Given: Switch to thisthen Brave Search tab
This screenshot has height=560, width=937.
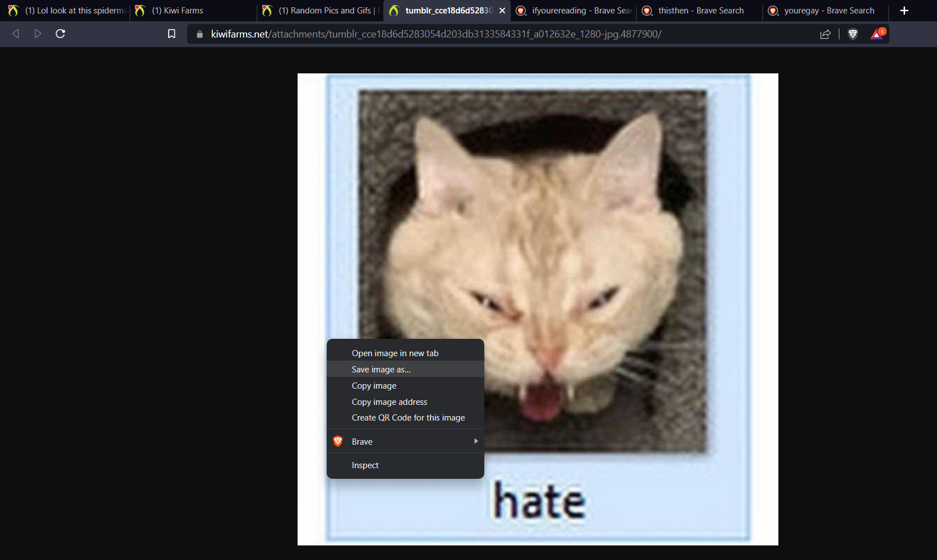Looking at the screenshot, I should point(699,11).
